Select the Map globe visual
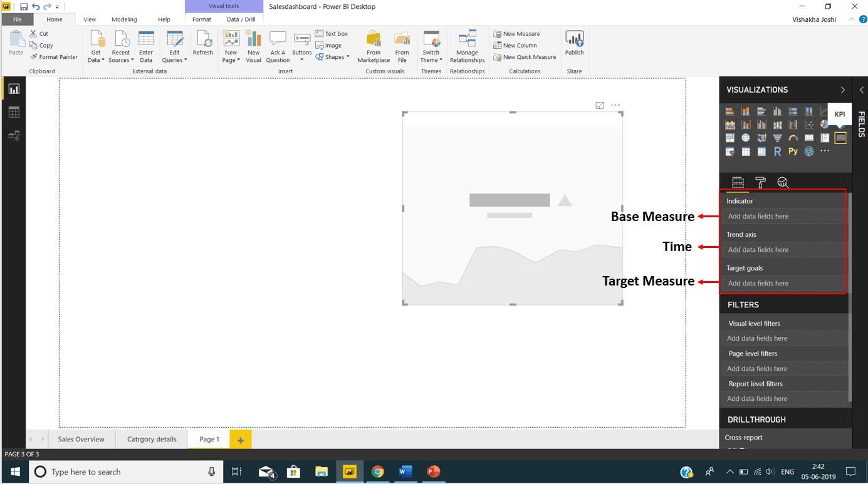Viewport: 868px width, 484px height. coord(746,138)
